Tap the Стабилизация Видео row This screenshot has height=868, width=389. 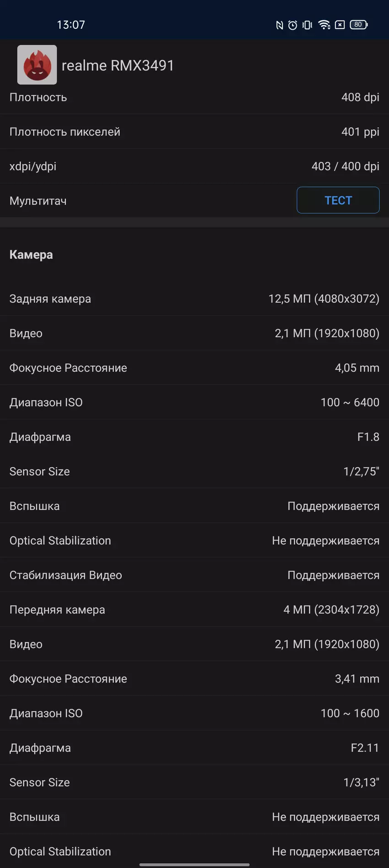click(194, 575)
